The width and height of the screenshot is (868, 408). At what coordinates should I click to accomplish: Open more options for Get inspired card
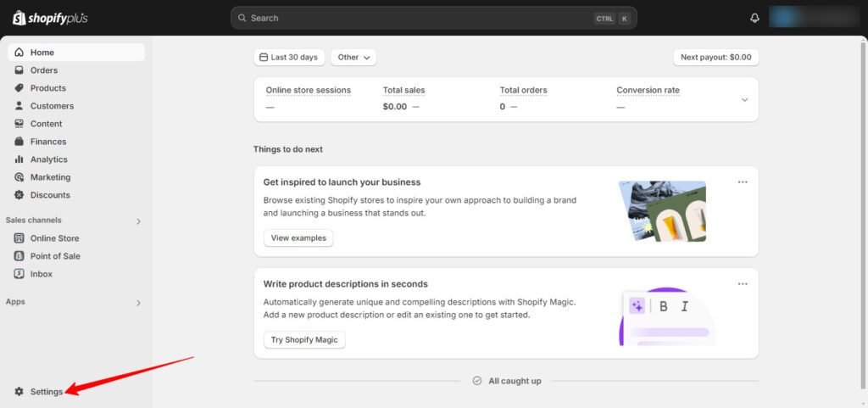pos(743,182)
